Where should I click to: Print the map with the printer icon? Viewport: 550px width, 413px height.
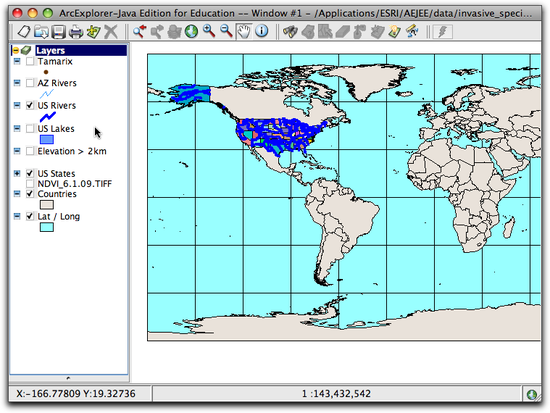(x=76, y=32)
